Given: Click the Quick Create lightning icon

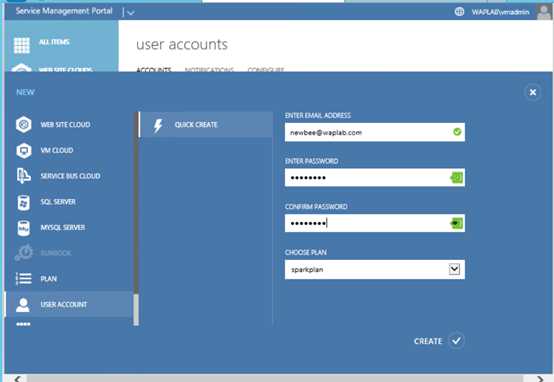Looking at the screenshot, I should 158,125.
